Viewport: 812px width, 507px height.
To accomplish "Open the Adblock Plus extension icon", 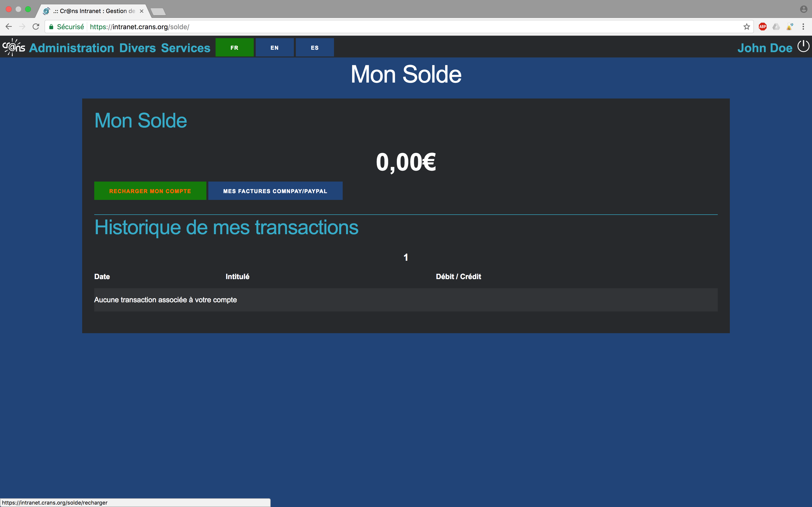I will (763, 27).
